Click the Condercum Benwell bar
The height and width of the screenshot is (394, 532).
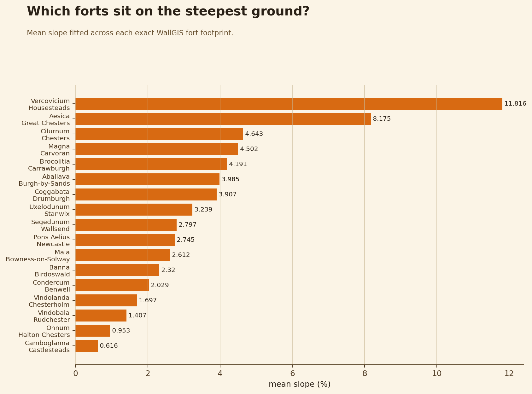click(112, 285)
